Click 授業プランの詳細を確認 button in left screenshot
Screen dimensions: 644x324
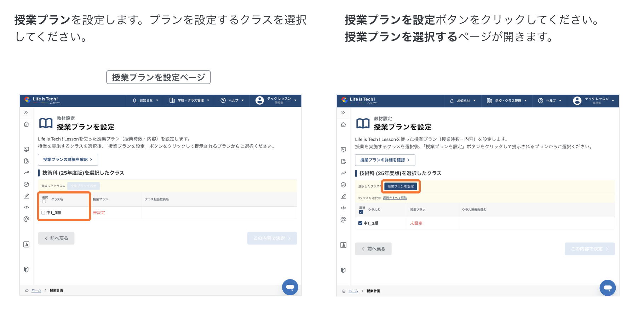click(x=68, y=160)
